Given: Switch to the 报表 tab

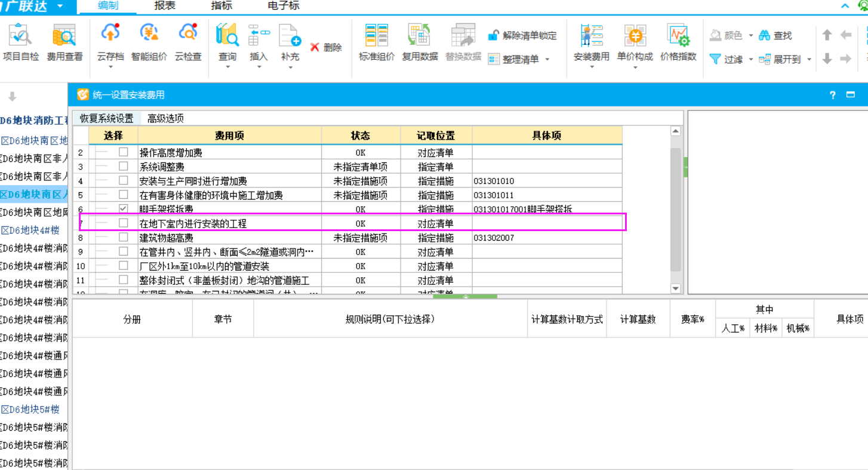Looking at the screenshot, I should coord(164,6).
